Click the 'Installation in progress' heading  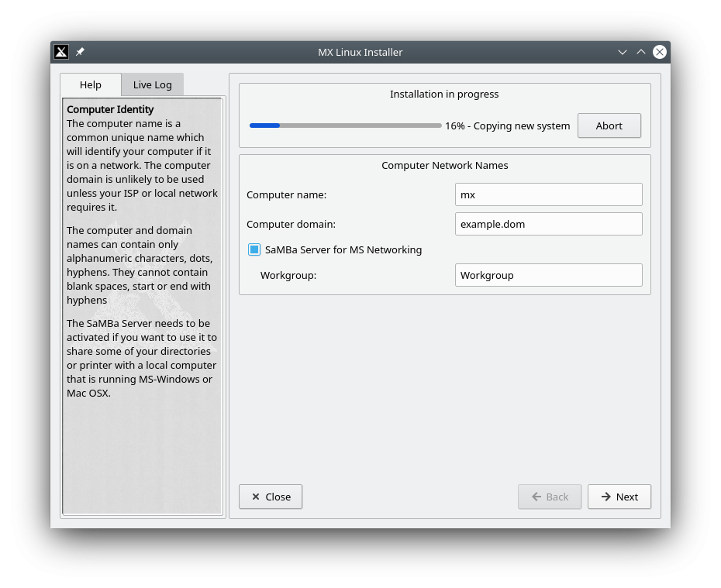[x=444, y=95]
